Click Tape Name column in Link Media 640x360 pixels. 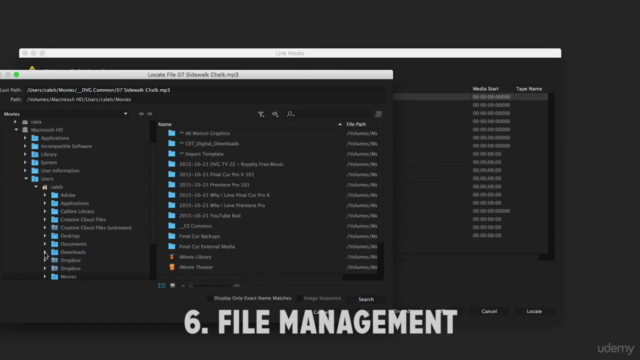529,89
